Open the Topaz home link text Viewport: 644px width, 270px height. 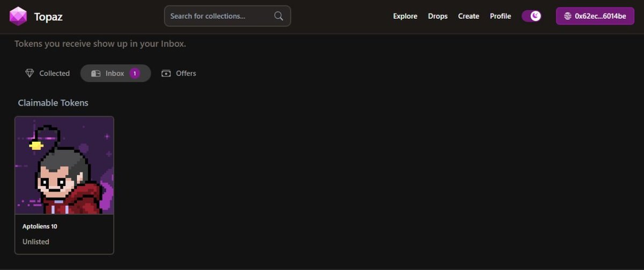click(x=48, y=17)
